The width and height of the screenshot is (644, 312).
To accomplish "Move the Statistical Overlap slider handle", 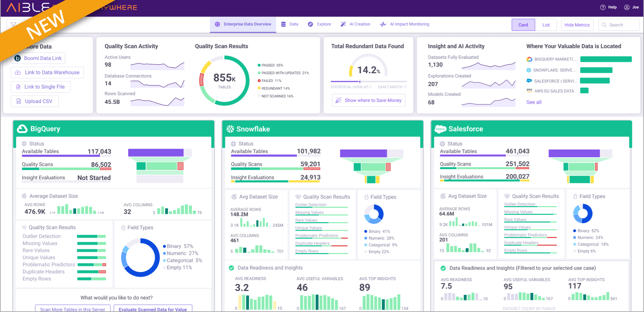I will [x=360, y=82].
